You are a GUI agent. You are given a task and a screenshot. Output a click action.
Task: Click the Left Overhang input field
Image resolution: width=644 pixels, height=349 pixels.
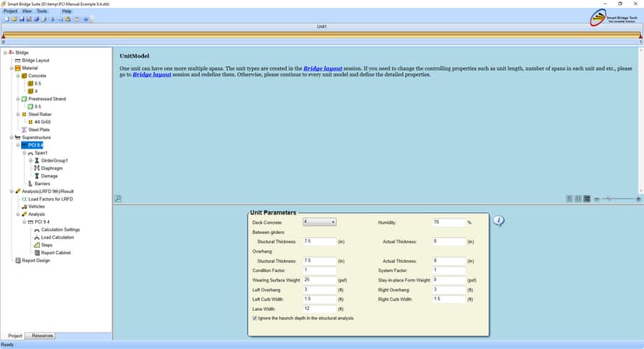(x=320, y=290)
